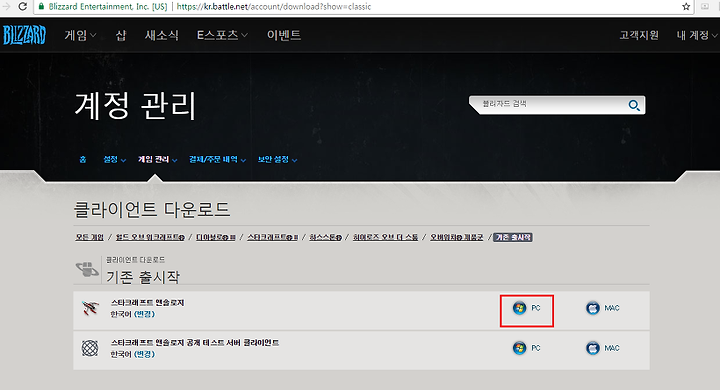
Task: Select the 모든 게임 filter link
Action: (x=90, y=237)
